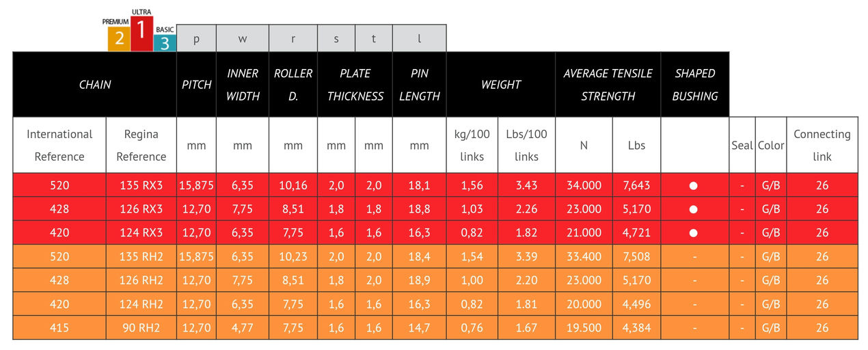Select the 90 RH2 chain reference

pos(141,327)
